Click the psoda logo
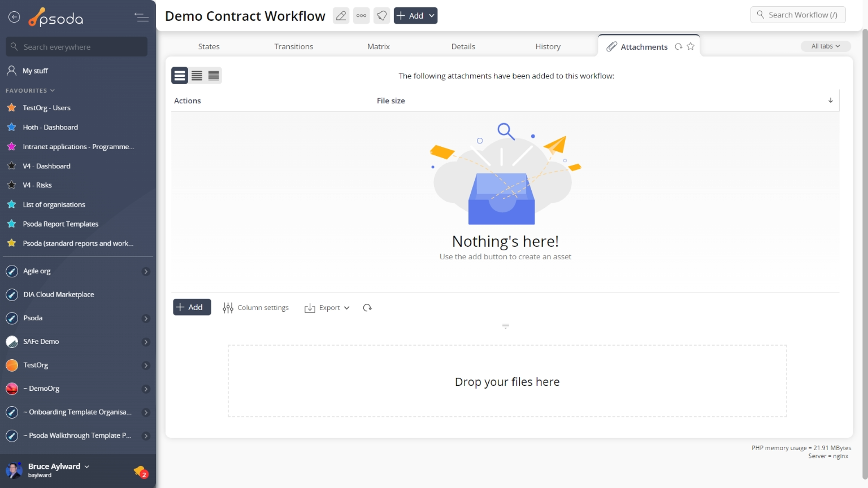868x488 pixels. point(56,18)
